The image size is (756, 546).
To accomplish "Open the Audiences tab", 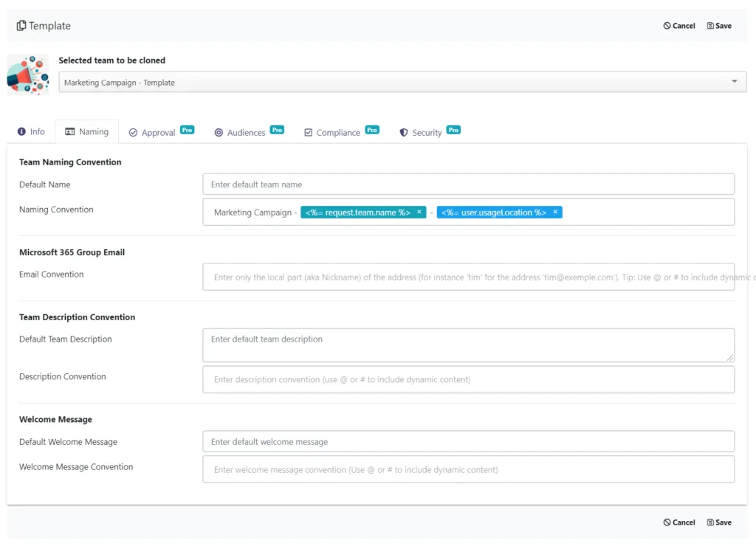I will pyautogui.click(x=250, y=131).
